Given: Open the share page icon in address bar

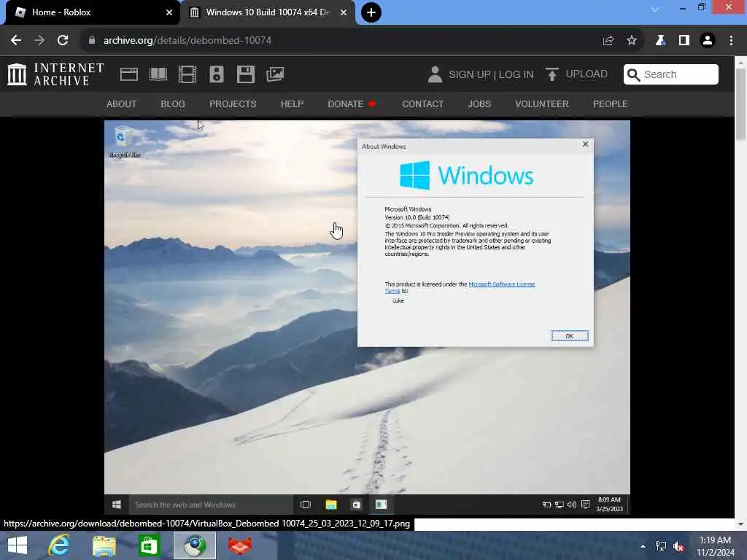Looking at the screenshot, I should click(608, 41).
